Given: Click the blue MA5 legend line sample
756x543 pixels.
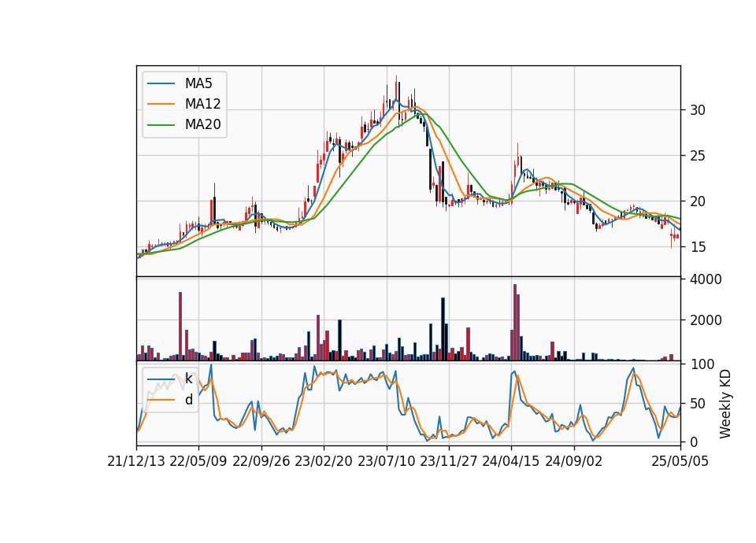Looking at the screenshot, I should click(x=161, y=83).
